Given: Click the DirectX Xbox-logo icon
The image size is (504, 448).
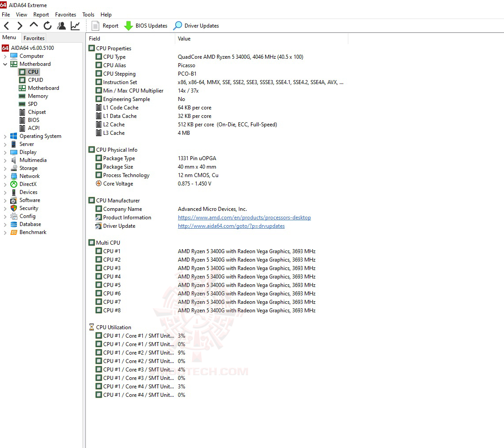Looking at the screenshot, I should [x=13, y=184].
